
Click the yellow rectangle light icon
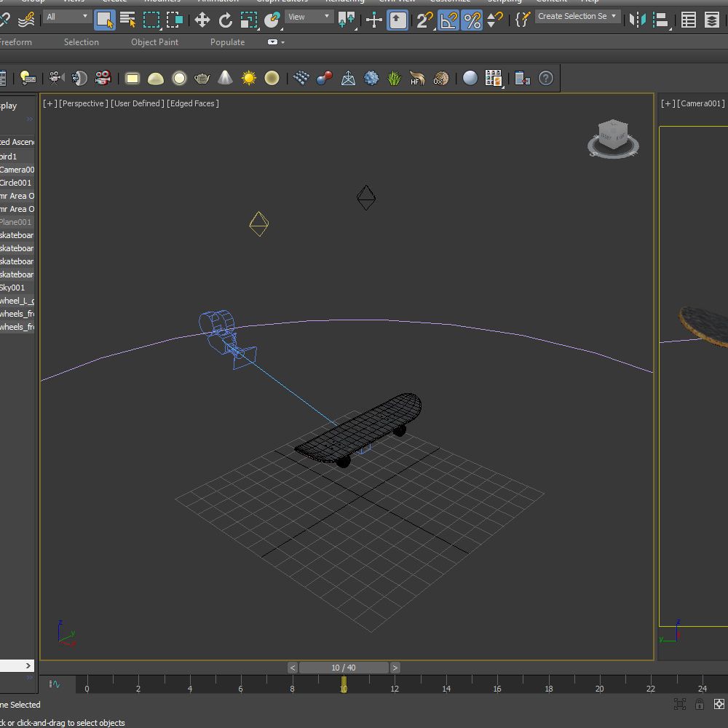click(132, 79)
